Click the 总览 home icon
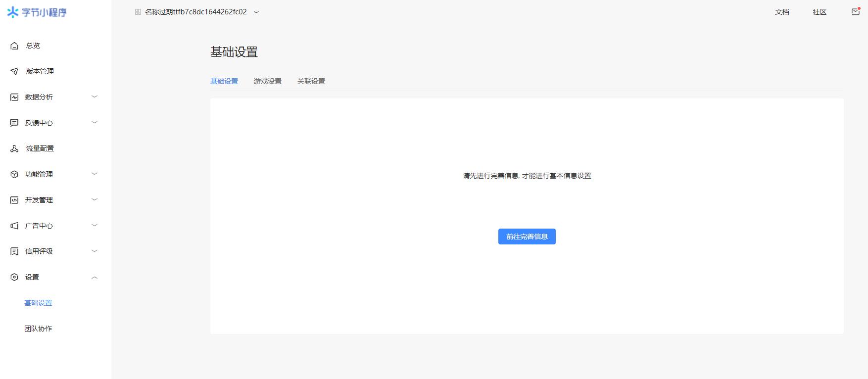This screenshot has height=379, width=868. [14, 46]
